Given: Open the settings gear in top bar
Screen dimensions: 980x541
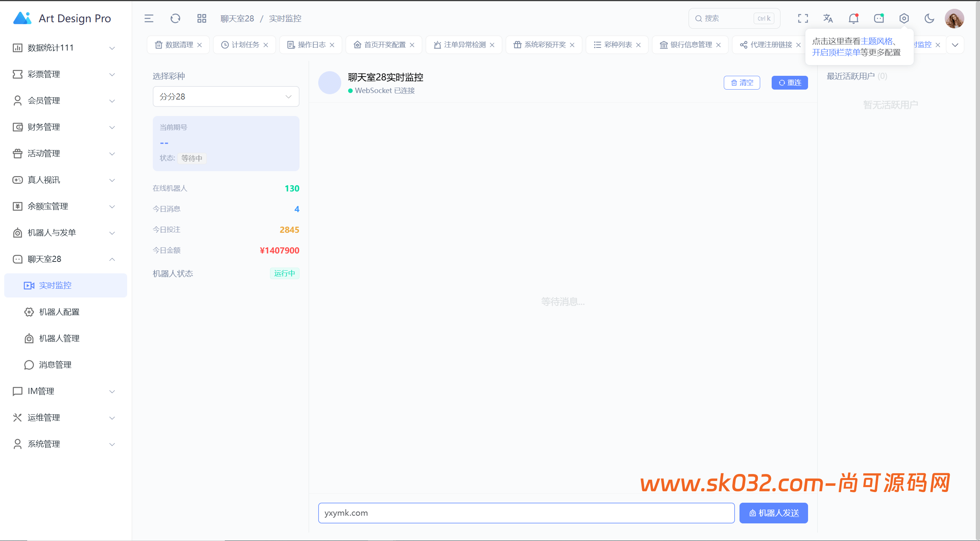Looking at the screenshot, I should click(x=904, y=18).
